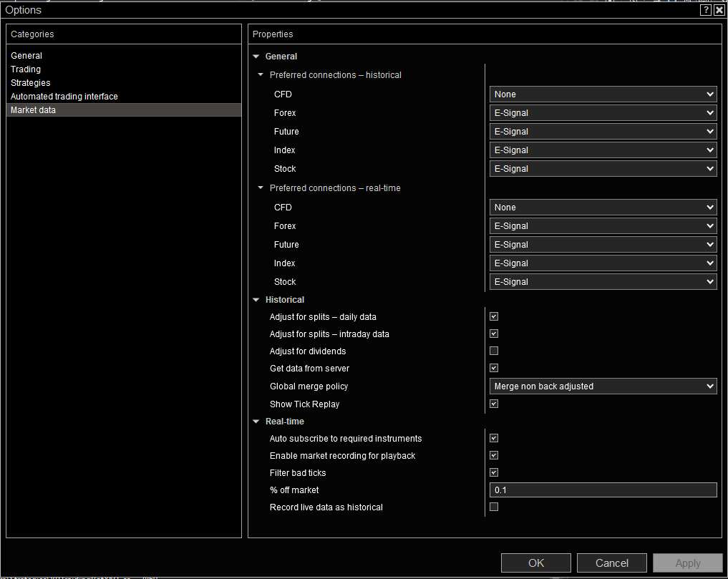
Task: Close the Options dialog window
Action: 719,10
